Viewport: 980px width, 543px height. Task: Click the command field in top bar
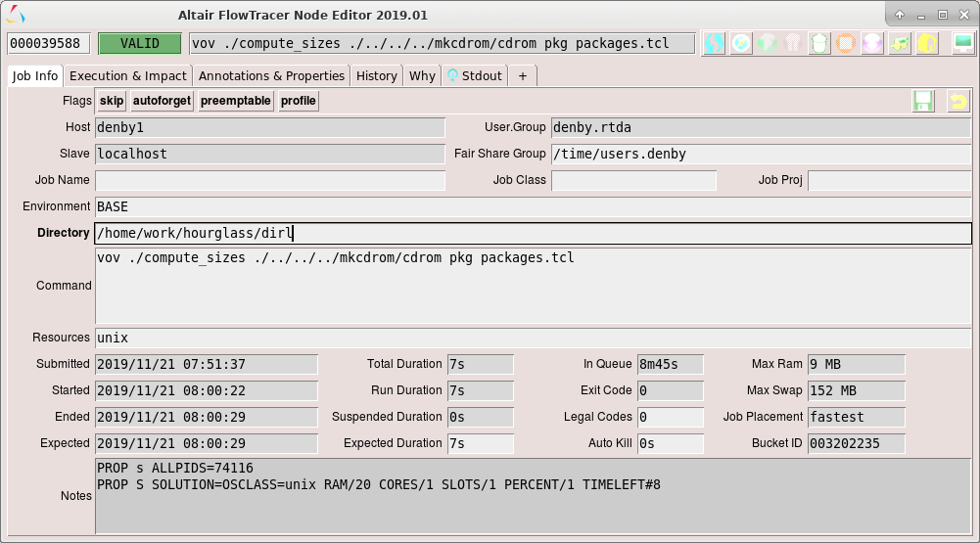pos(442,43)
